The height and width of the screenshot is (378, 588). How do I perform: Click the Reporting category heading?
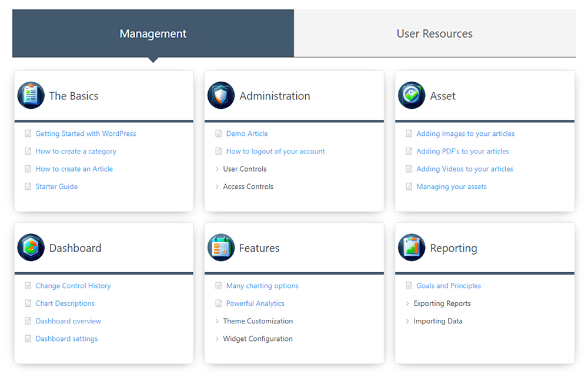[x=453, y=248]
